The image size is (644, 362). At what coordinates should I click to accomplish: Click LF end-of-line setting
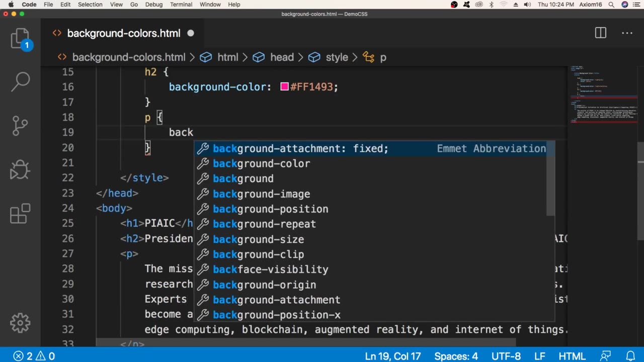(x=540, y=356)
